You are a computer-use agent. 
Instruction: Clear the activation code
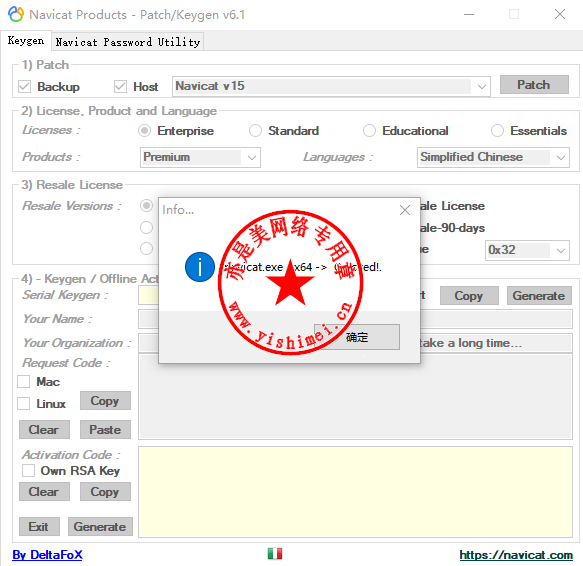[x=44, y=492]
